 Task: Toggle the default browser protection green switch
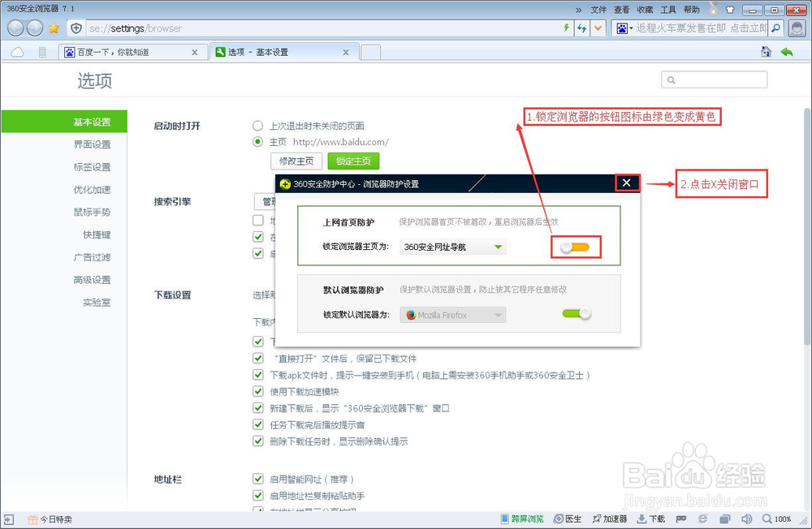click(577, 314)
